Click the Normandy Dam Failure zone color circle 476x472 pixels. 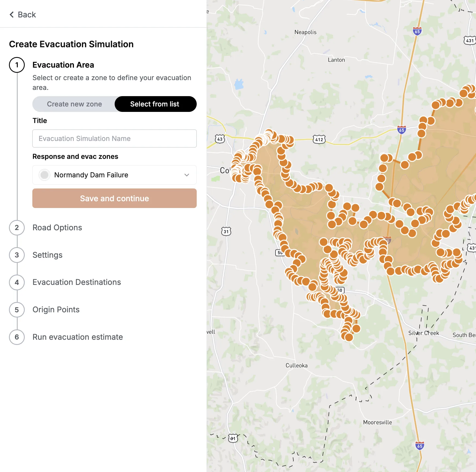44,175
